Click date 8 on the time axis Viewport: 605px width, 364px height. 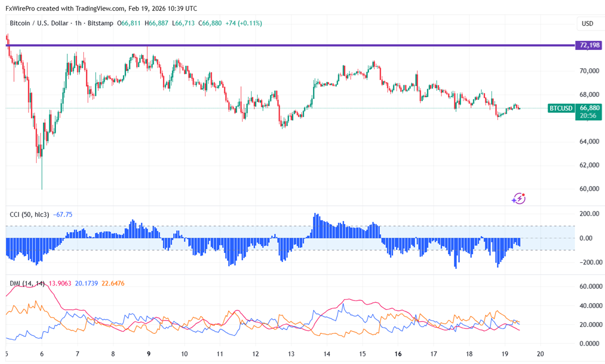click(x=113, y=354)
